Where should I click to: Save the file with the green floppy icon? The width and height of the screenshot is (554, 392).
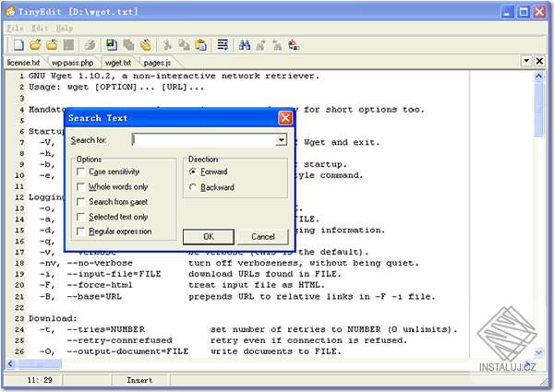pyautogui.click(x=112, y=45)
